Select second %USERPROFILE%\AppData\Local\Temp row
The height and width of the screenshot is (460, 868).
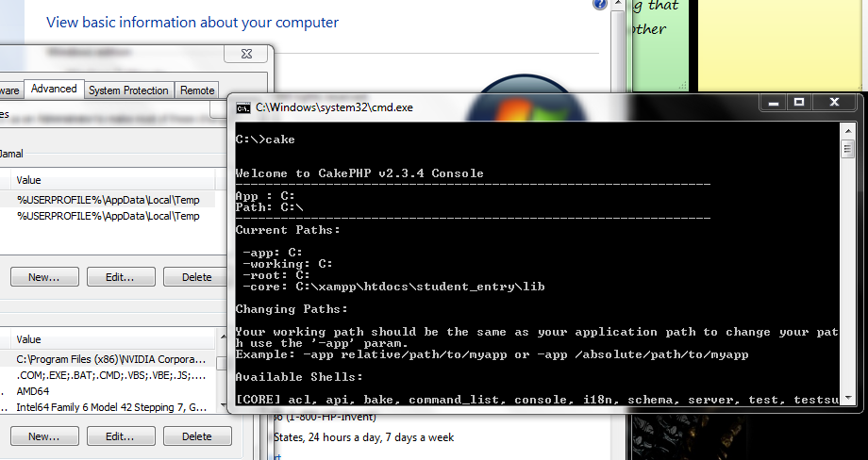point(108,216)
